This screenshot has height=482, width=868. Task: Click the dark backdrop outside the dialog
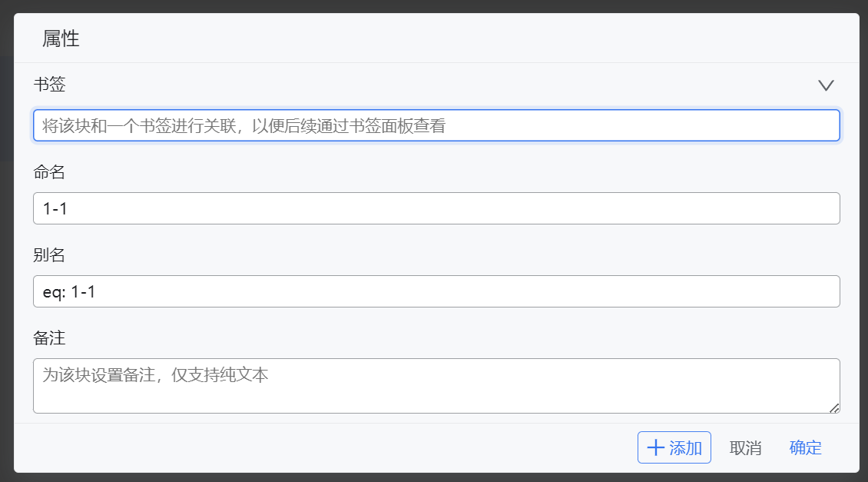(6, 231)
